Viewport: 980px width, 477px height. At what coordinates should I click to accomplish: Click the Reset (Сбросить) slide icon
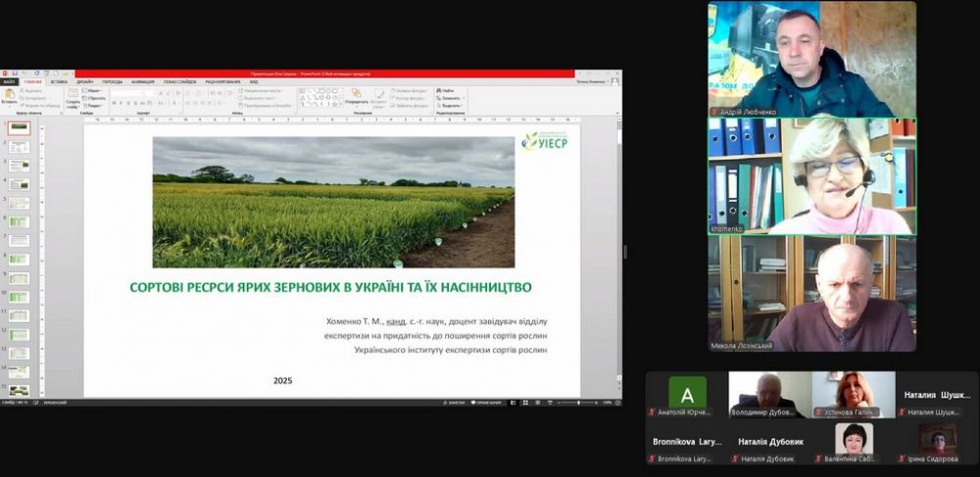click(x=95, y=98)
